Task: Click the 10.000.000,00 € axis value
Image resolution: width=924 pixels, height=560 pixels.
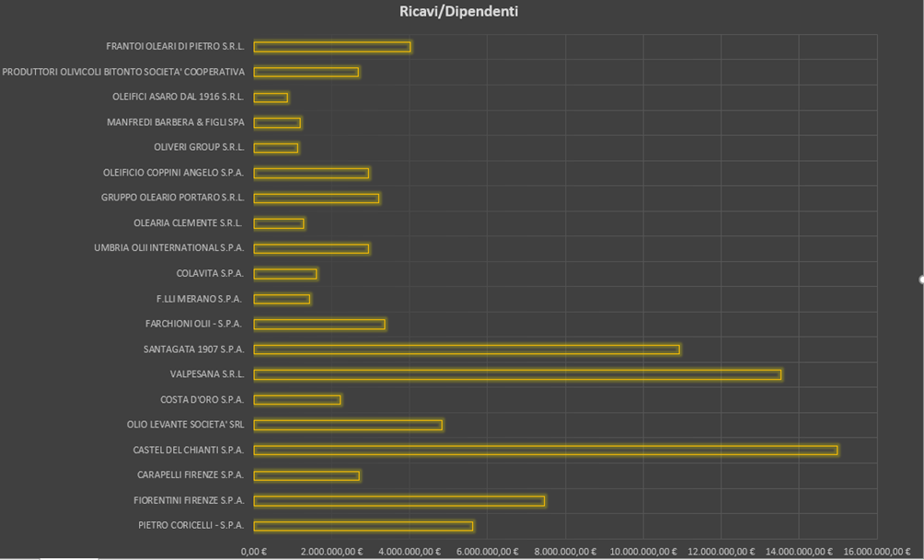Action: (643, 551)
